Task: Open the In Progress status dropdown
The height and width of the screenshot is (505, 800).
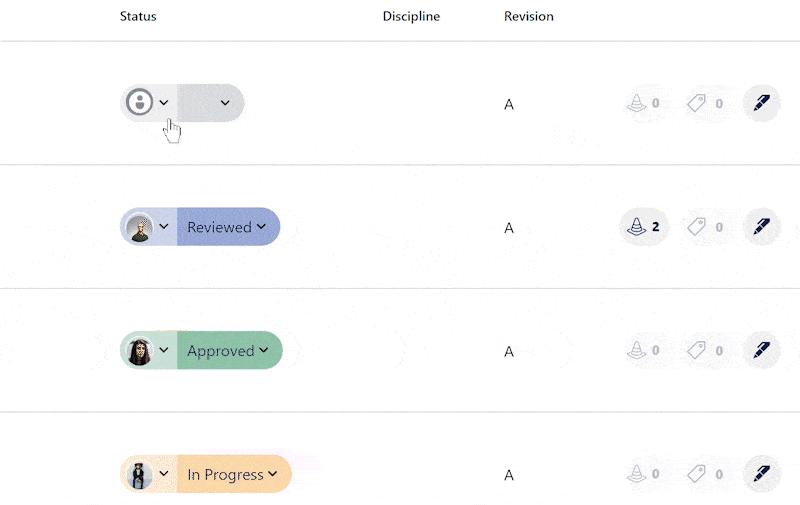Action: [234, 475]
